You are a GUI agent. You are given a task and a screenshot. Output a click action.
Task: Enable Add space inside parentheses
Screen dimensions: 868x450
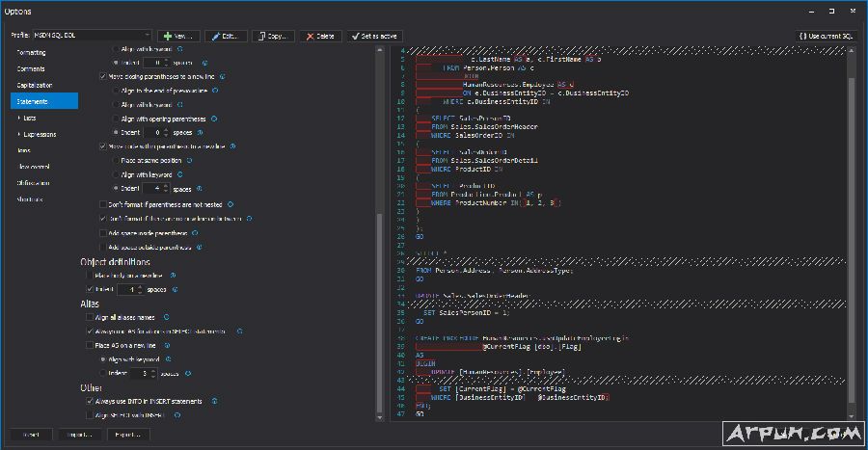click(103, 233)
